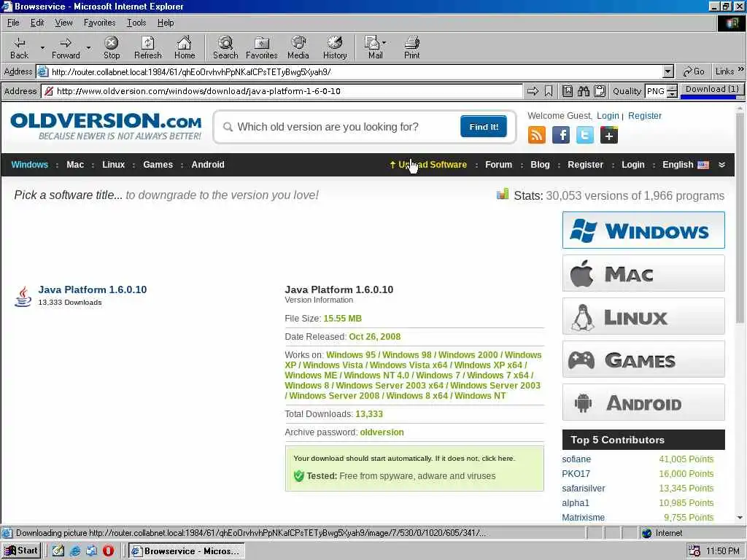The width and height of the screenshot is (747, 560).
Task: Open the Search toolbar button
Action: pos(225,47)
